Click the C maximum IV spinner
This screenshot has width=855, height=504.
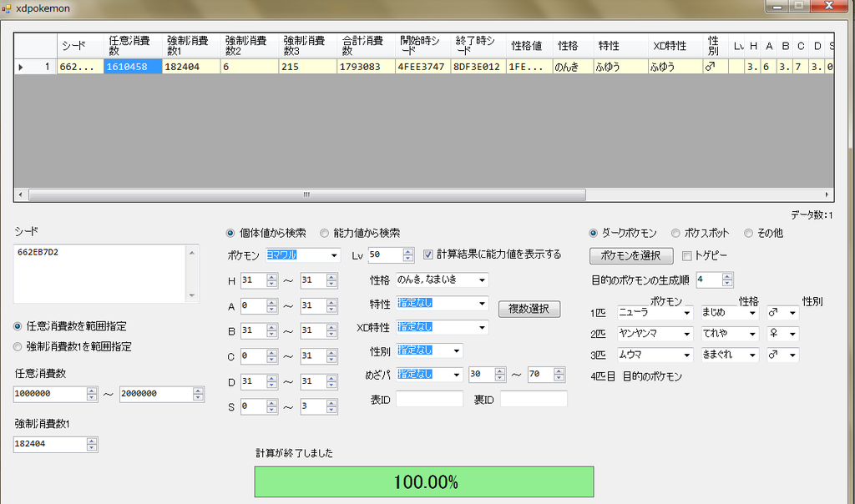pyautogui.click(x=319, y=355)
